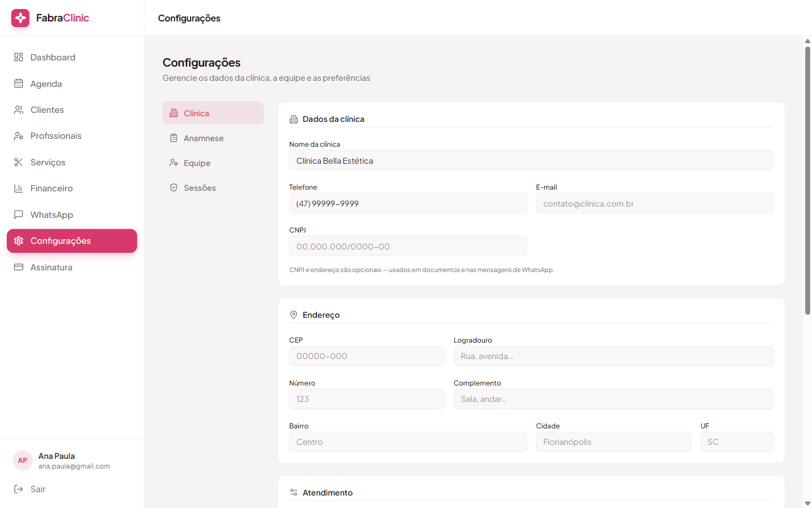The height and width of the screenshot is (508, 812).
Task: Click the WhatsApp chat bubble icon
Action: tap(19, 214)
